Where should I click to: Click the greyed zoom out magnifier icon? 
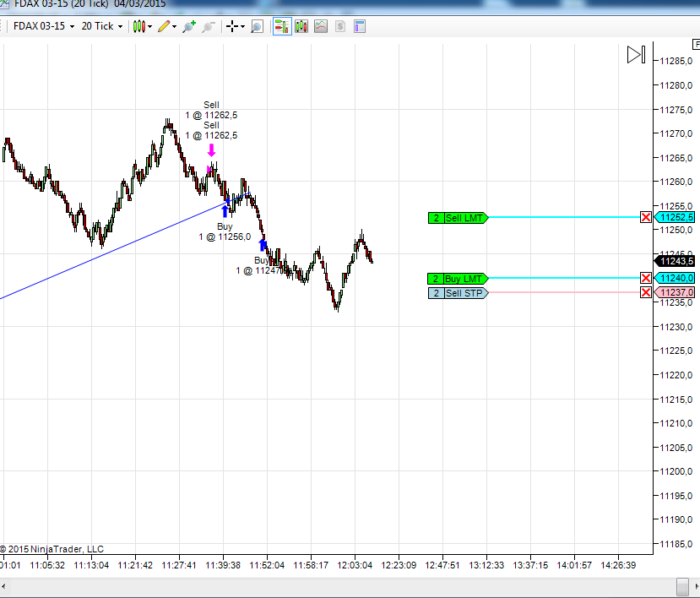(209, 26)
